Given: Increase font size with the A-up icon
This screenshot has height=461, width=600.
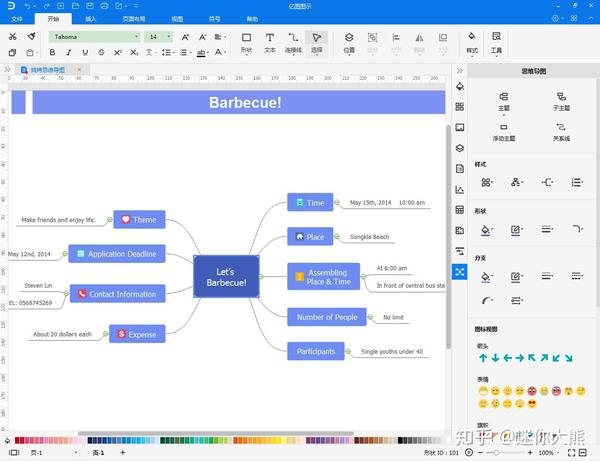Looking at the screenshot, I should pyautogui.click(x=186, y=37).
